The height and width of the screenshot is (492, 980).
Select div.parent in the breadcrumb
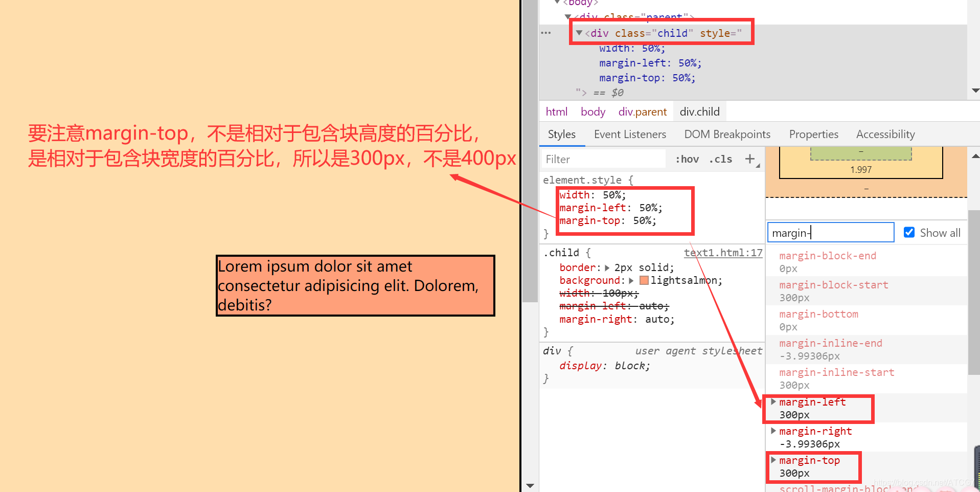(x=642, y=111)
